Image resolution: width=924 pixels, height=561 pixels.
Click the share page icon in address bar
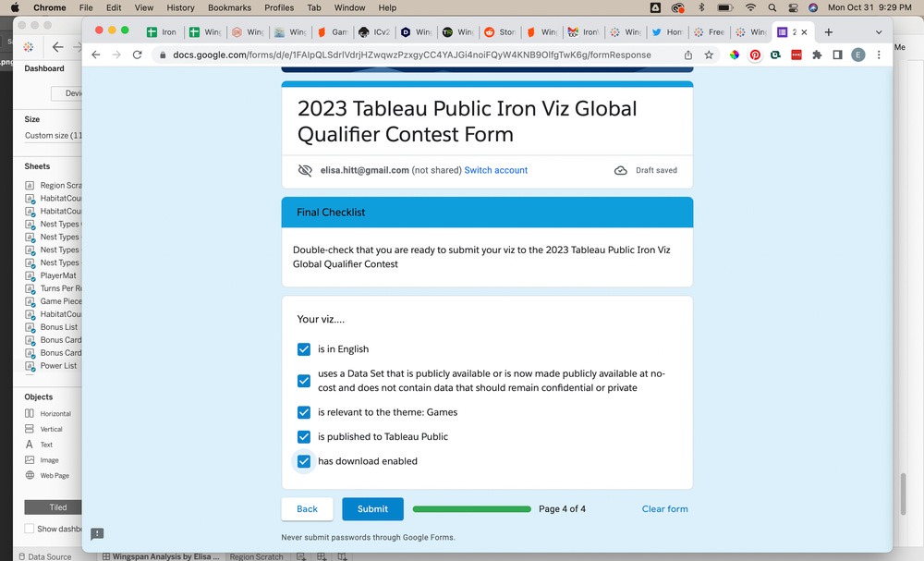coord(688,55)
